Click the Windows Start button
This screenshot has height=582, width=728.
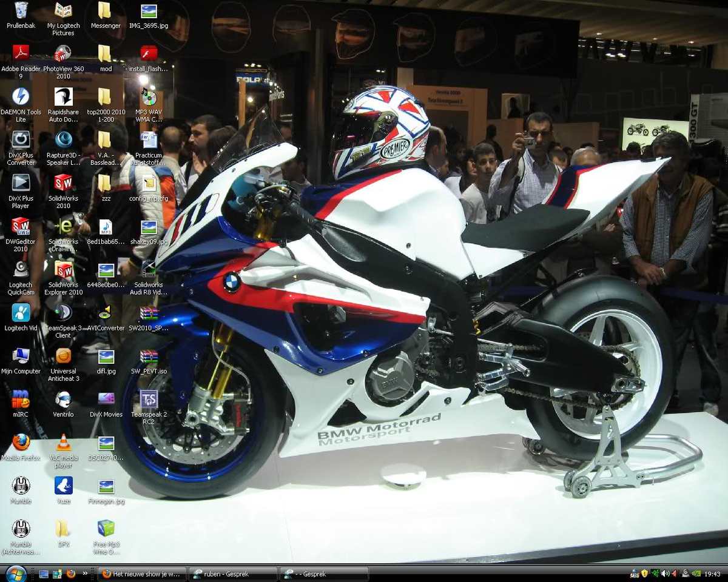[x=16, y=574]
